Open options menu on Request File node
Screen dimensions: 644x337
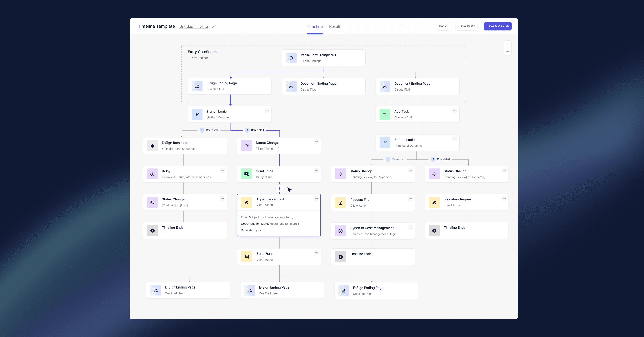tap(410, 199)
